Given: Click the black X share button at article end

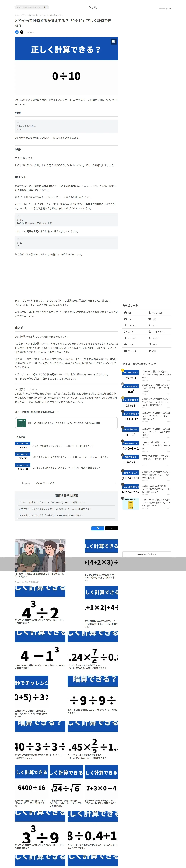Looking at the screenshot, I should click(x=111, y=528).
